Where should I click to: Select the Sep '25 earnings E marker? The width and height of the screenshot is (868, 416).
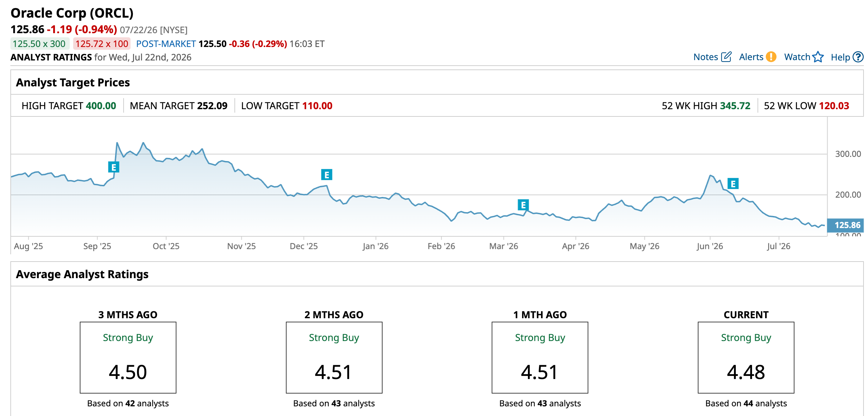[114, 167]
